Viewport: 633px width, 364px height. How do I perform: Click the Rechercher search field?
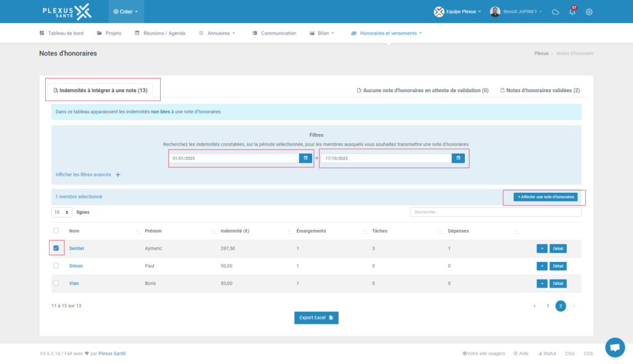tap(495, 212)
